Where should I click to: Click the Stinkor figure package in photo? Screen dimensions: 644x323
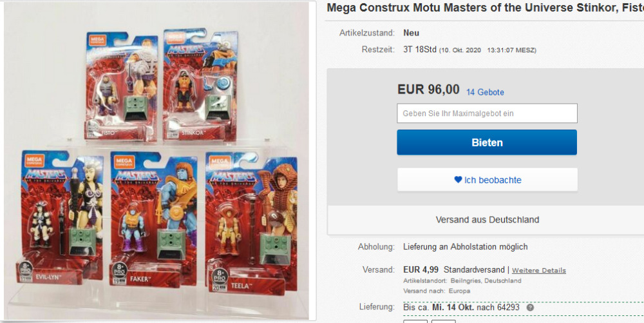[x=201, y=84]
